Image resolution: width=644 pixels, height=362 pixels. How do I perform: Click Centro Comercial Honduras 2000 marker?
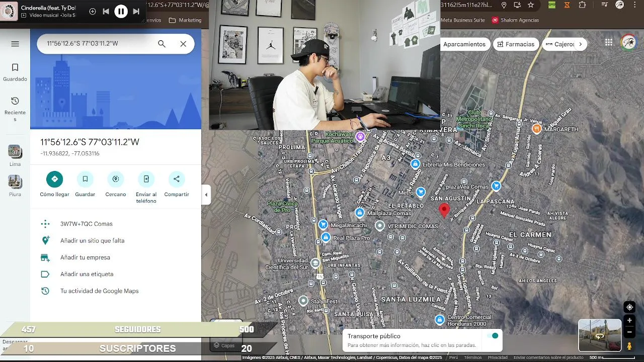tap(440, 320)
